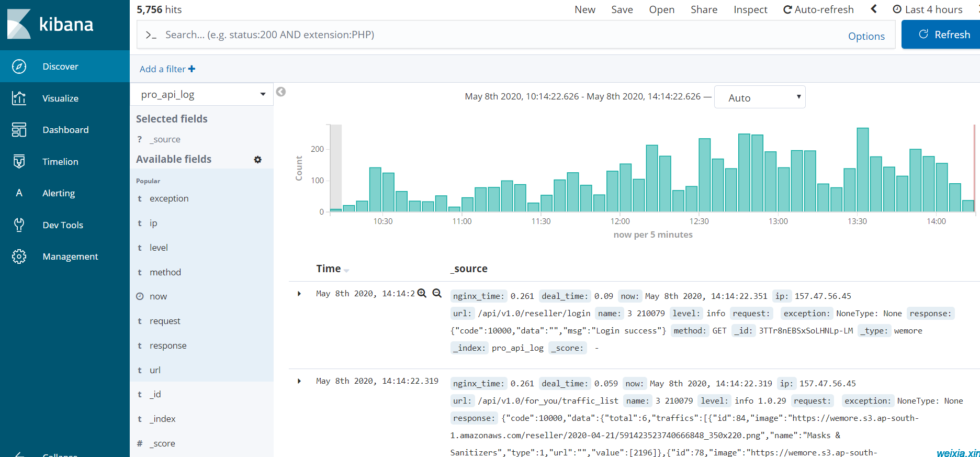980x457 pixels.
Task: Click the available fields settings gear
Action: 257,160
